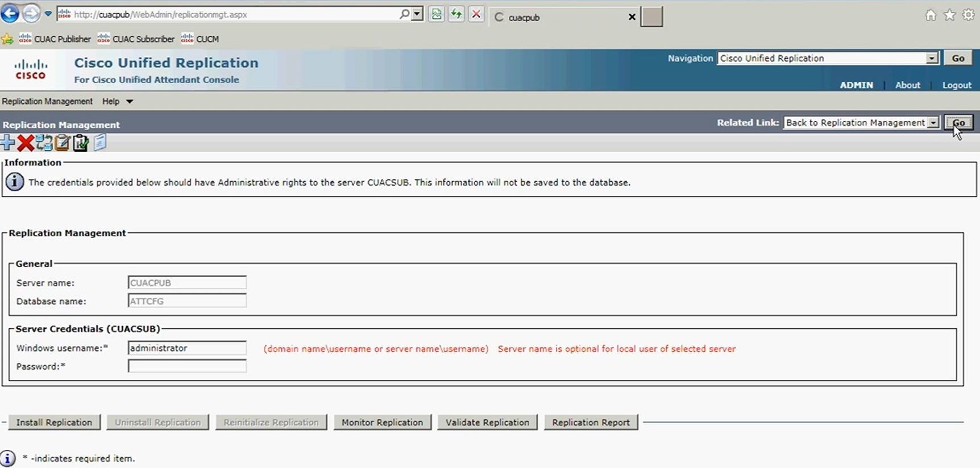Click the ADMIN user label
This screenshot has width=980, height=468.
[x=856, y=85]
